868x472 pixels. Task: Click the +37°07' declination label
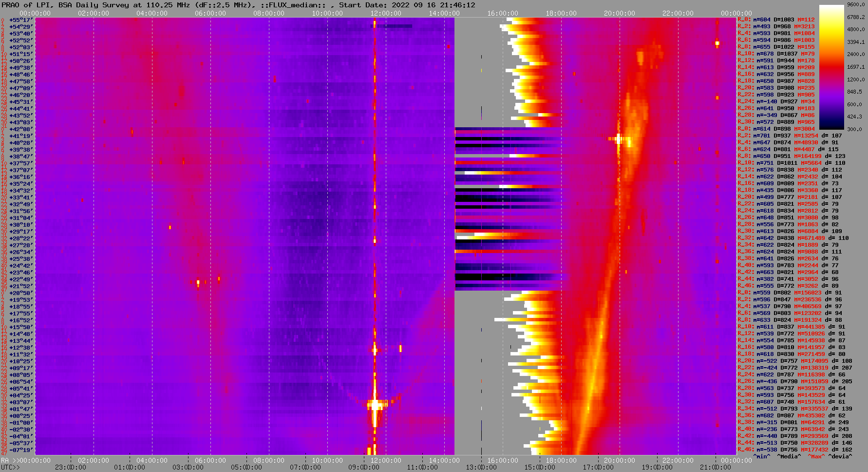21,170
